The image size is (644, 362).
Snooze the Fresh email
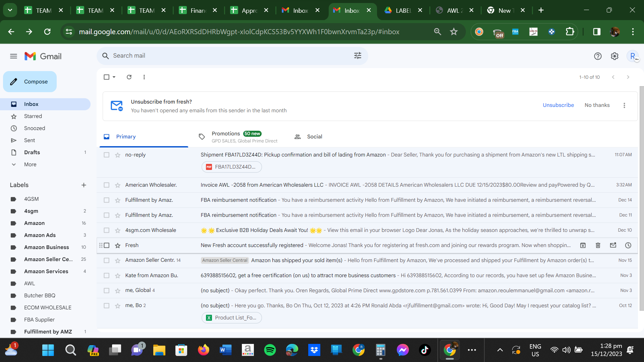pos(628,245)
